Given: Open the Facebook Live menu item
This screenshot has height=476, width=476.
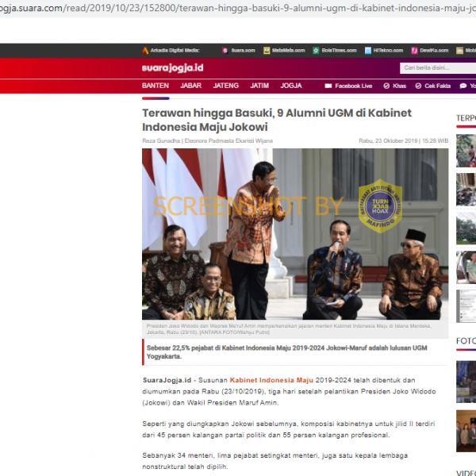Looking at the screenshot, I should click(x=348, y=86).
